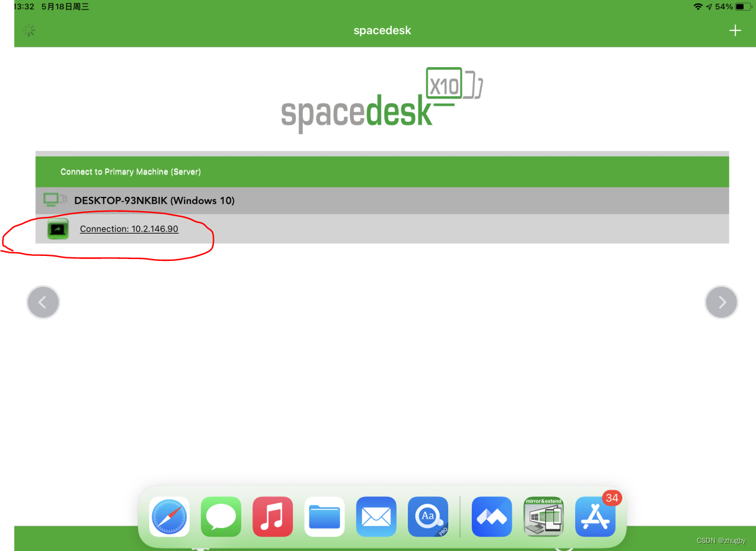Tap the plus icon to add a server
This screenshot has height=551, width=756.
tap(735, 30)
